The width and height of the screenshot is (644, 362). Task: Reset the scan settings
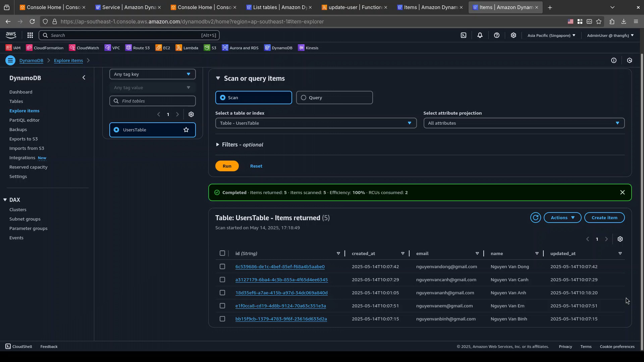[x=256, y=166]
